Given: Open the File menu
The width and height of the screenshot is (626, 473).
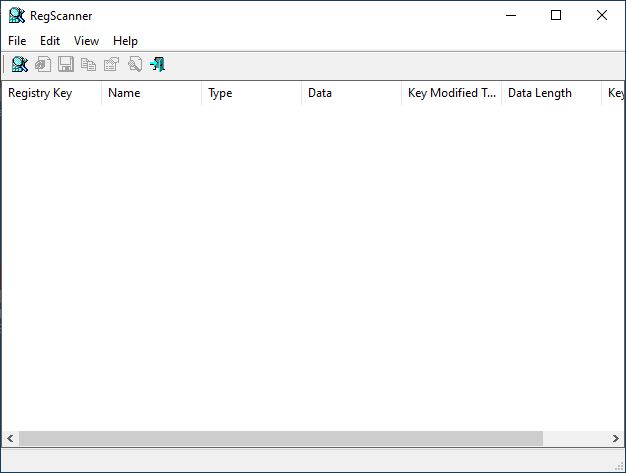Looking at the screenshot, I should 17,41.
